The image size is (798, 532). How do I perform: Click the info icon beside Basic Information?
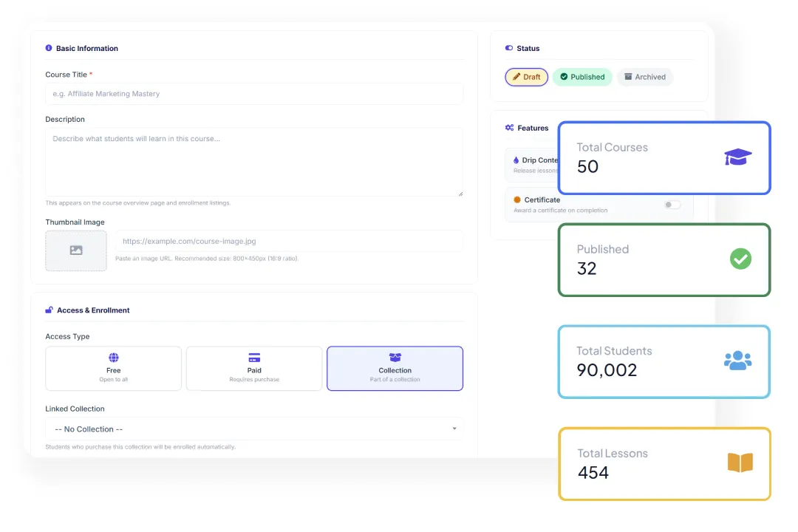coord(49,48)
